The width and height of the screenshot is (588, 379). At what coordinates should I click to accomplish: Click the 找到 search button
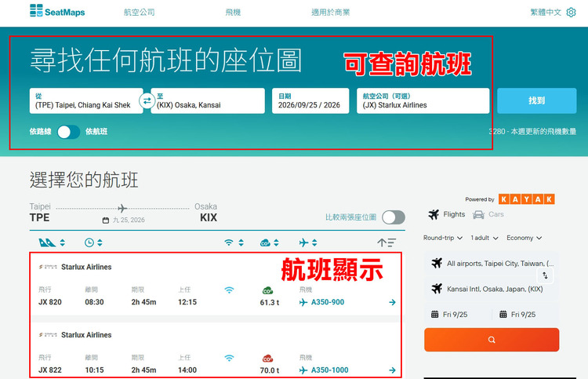click(536, 100)
